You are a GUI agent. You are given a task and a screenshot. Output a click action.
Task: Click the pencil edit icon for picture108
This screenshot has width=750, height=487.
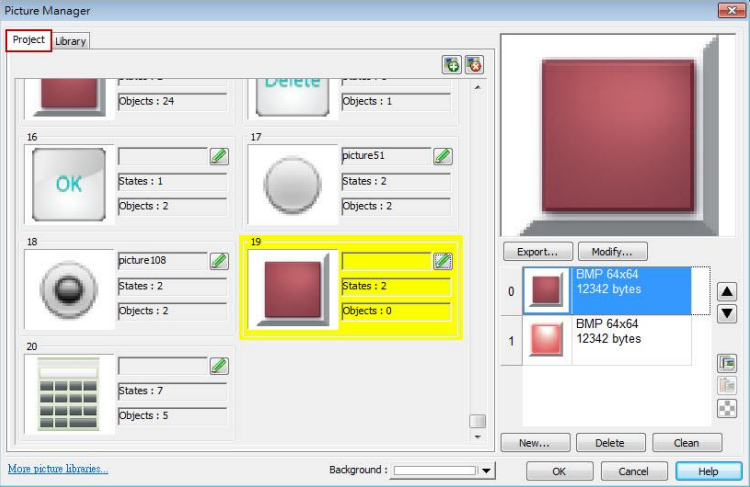[x=219, y=261]
